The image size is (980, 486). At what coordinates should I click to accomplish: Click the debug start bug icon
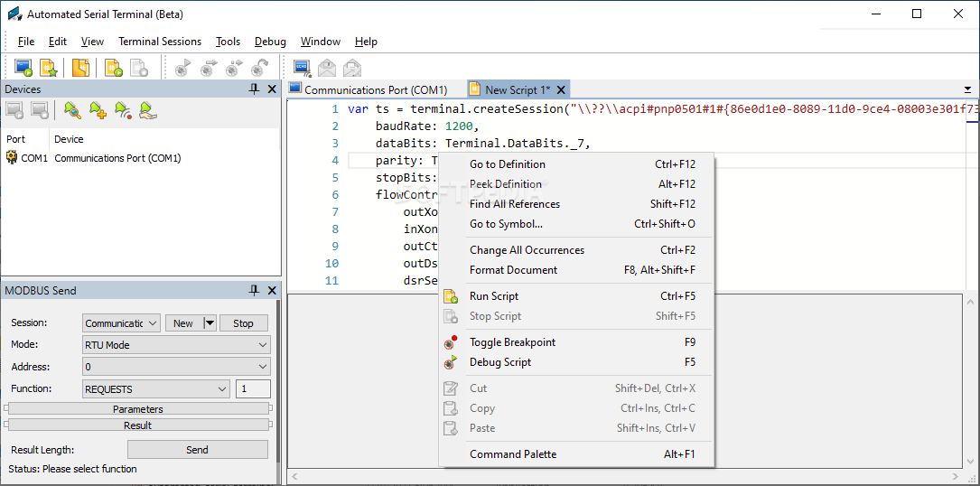click(183, 68)
